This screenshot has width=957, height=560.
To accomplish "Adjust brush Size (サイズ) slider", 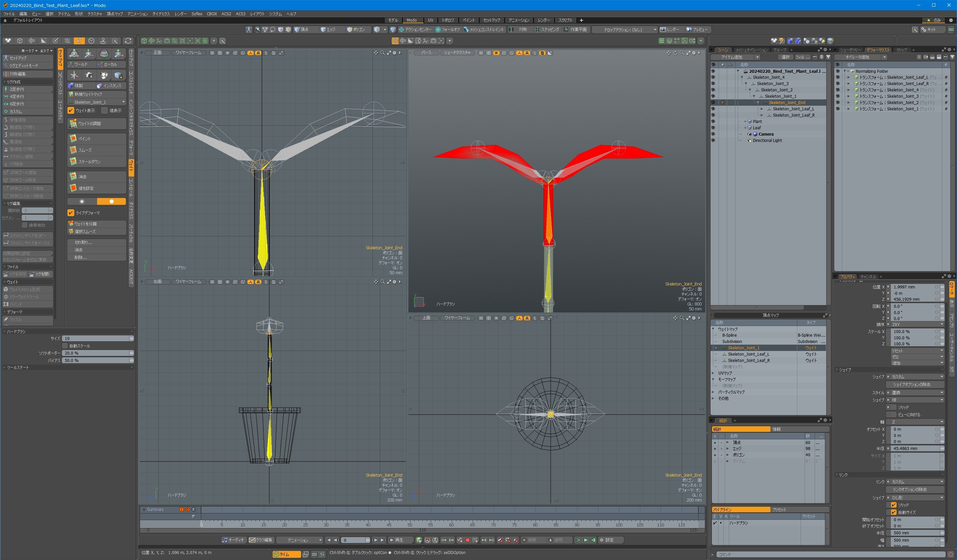I will pos(98,338).
